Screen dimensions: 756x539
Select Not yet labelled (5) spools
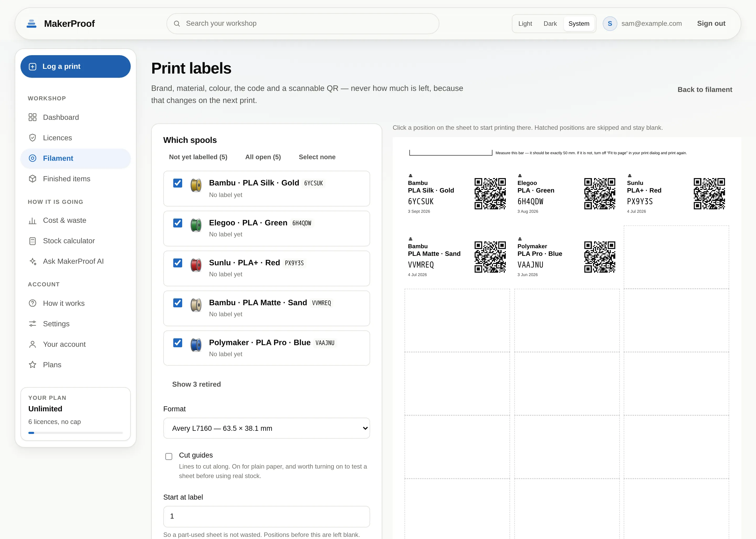coord(198,157)
